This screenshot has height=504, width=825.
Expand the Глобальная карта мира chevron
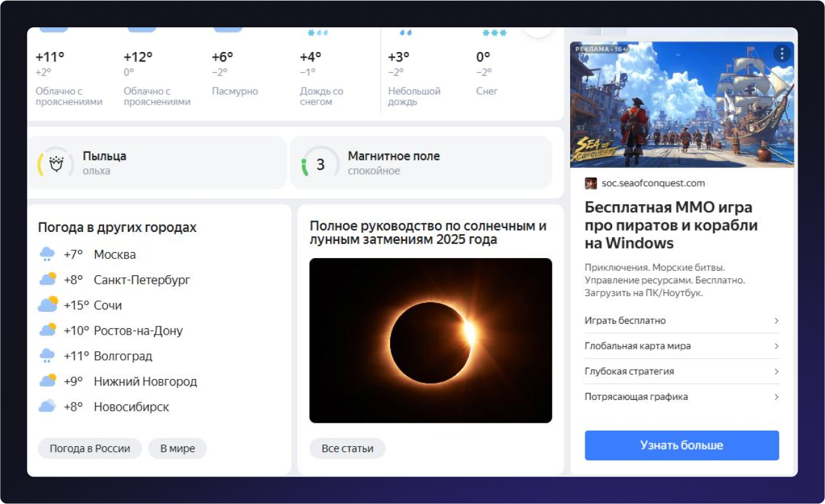(x=776, y=346)
